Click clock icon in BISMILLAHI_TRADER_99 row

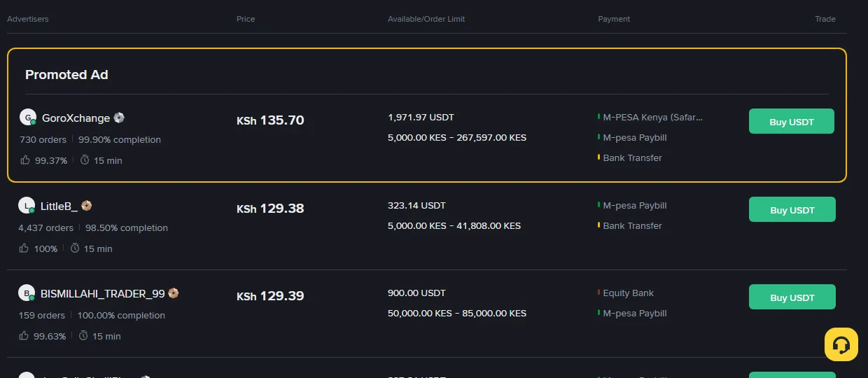click(x=83, y=336)
